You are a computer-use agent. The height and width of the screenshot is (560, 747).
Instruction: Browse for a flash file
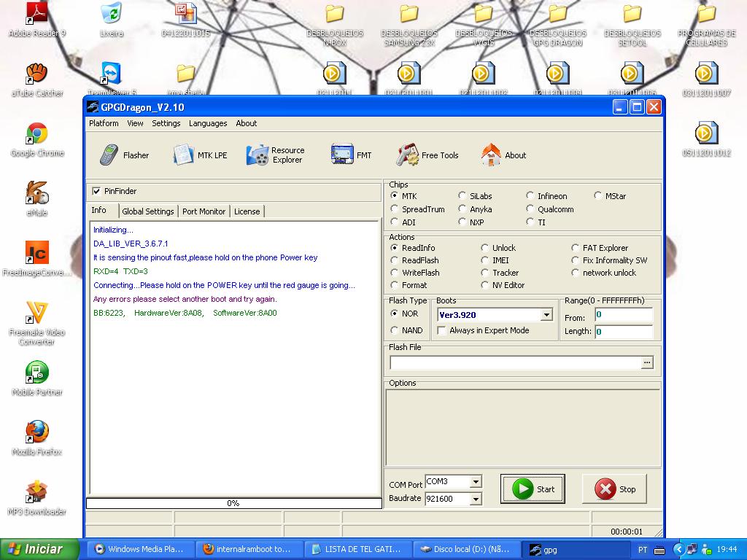[x=647, y=362]
